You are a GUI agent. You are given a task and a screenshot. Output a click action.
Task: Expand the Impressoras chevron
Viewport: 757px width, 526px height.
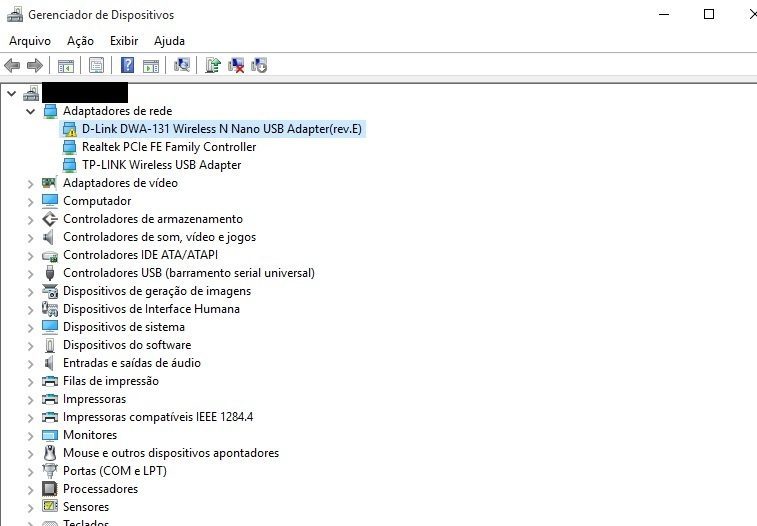pyautogui.click(x=30, y=400)
